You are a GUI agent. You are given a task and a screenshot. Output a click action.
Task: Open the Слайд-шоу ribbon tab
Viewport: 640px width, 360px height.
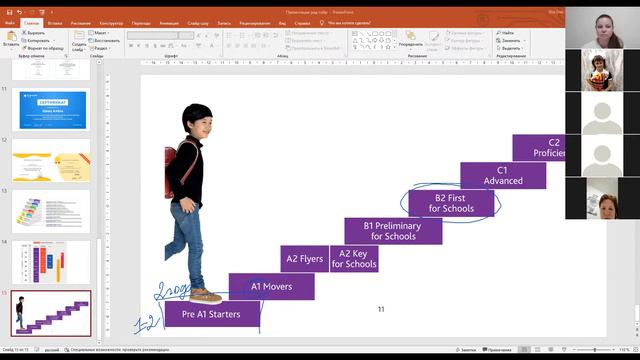tap(198, 23)
